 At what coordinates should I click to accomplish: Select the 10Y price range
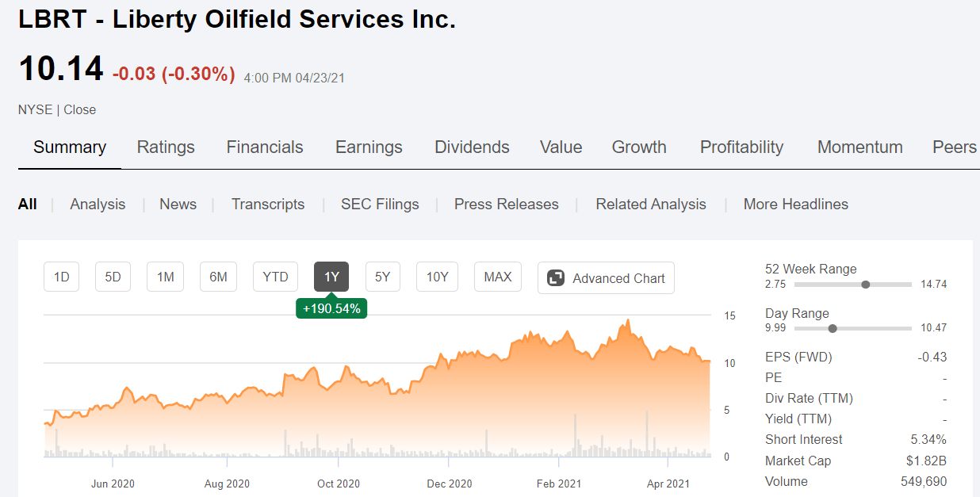pyautogui.click(x=437, y=277)
